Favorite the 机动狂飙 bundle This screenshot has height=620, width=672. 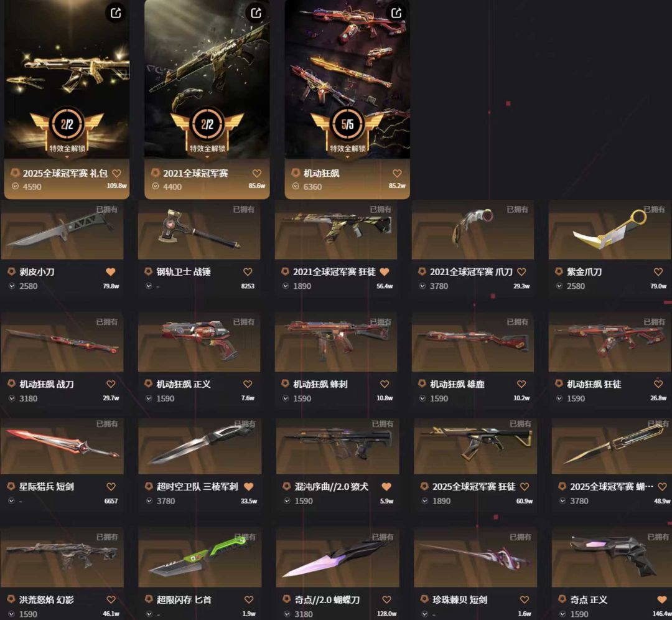point(397,173)
